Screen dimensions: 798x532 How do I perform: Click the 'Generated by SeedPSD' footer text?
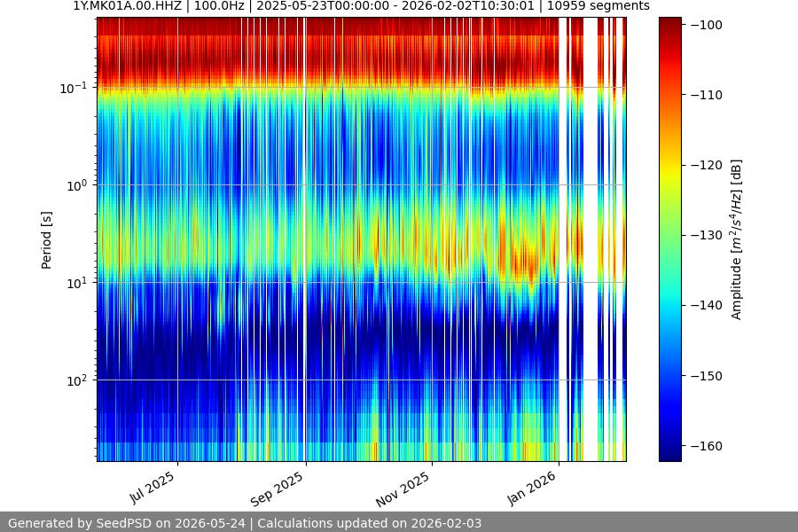[245, 523]
